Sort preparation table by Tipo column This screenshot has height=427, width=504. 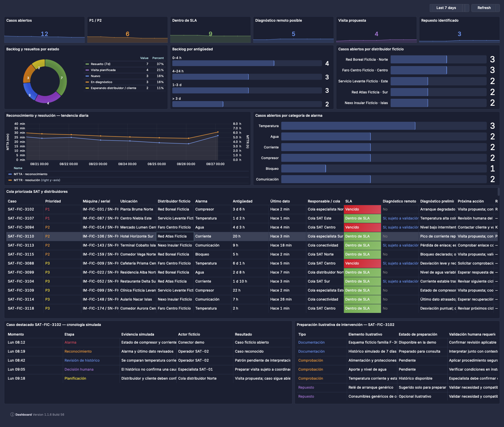click(x=302, y=334)
